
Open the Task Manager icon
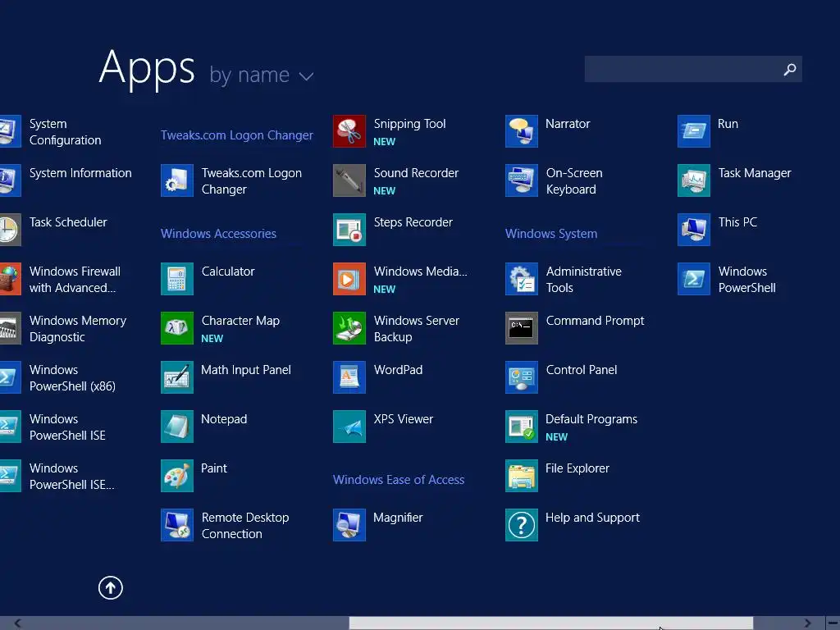tap(694, 180)
